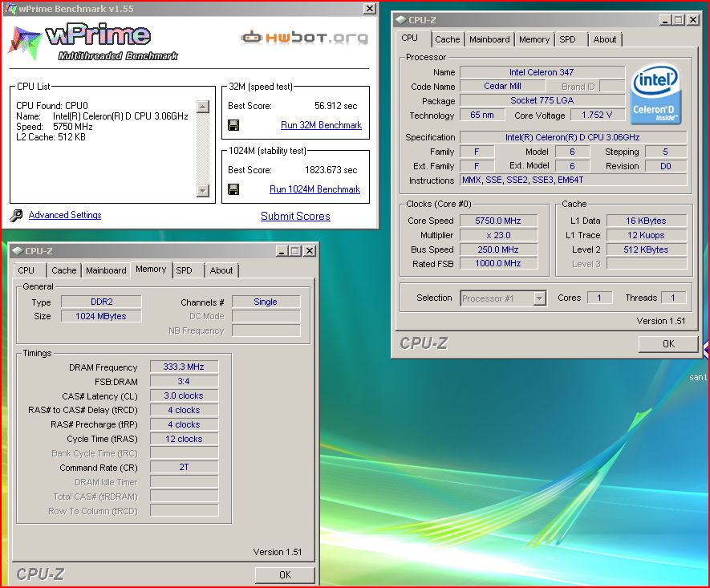
Task: Click the CPU-Z title icon in processor window
Action: point(401,20)
